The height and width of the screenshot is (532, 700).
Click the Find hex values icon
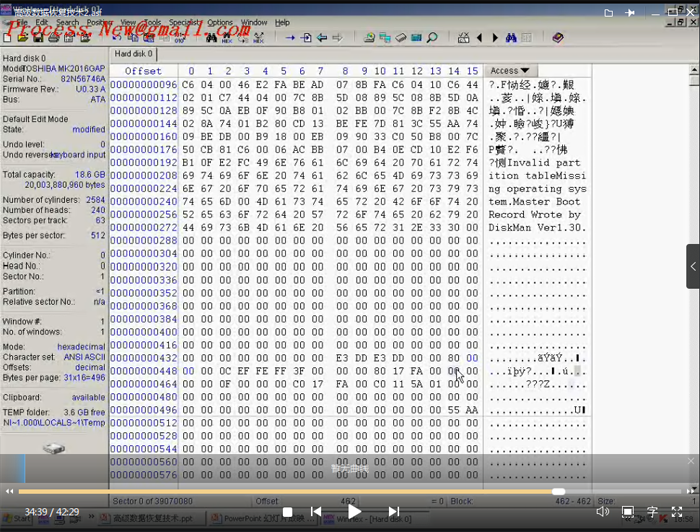point(227,38)
